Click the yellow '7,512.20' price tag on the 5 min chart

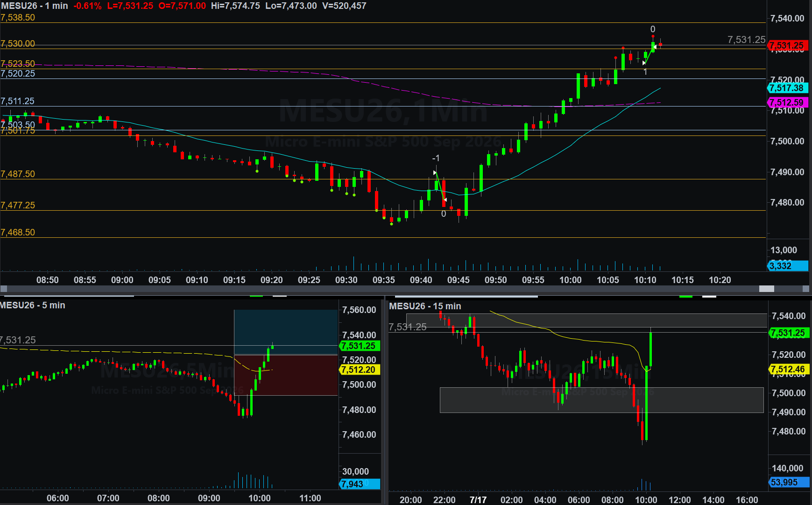click(360, 370)
